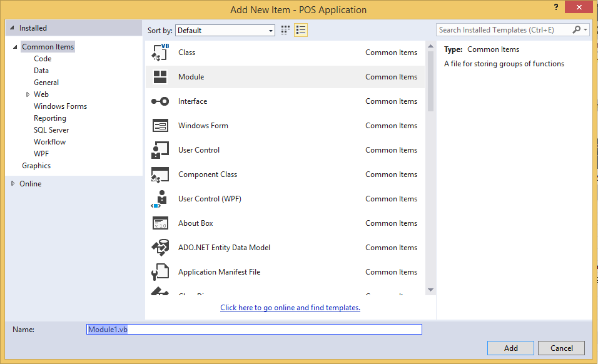Viewport: 598px width, 364px height.
Task: Click the Cancel button
Action: [x=561, y=348]
